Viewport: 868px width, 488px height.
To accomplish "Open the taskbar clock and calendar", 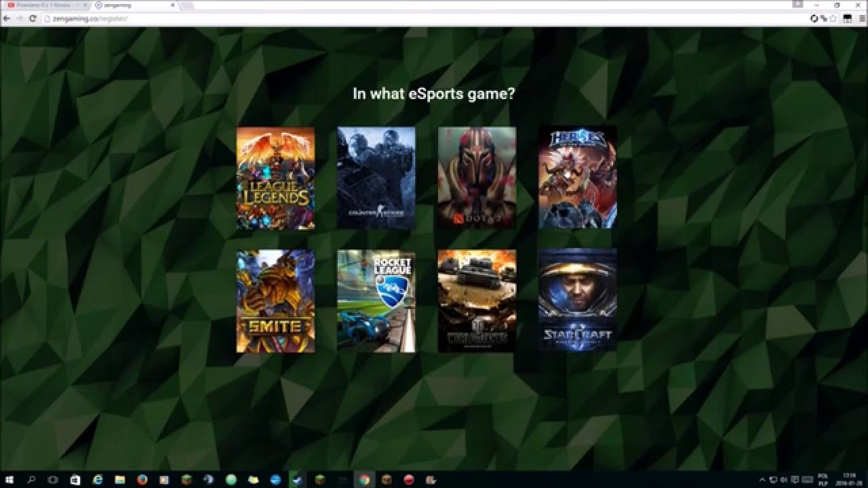I will pos(850,479).
